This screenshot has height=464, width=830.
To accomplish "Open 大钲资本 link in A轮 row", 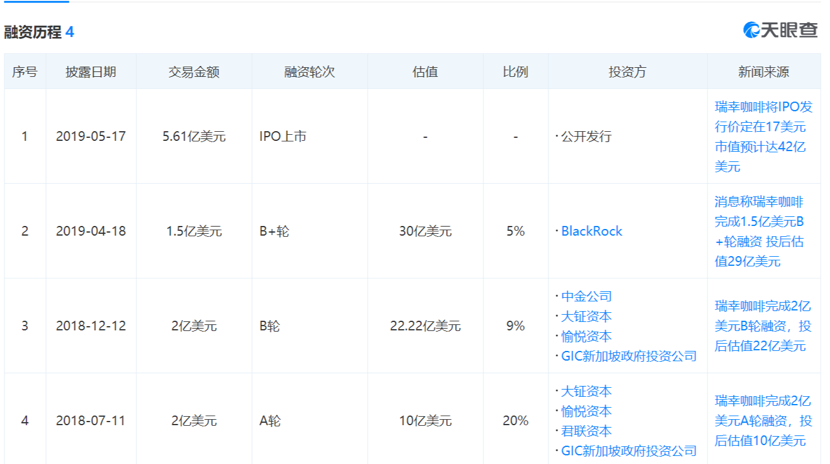I will click(586, 391).
